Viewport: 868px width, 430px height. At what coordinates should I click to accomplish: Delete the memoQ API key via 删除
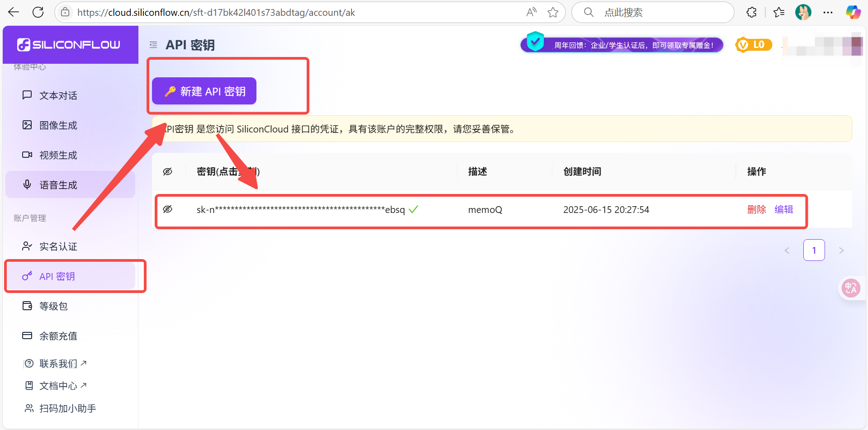756,209
